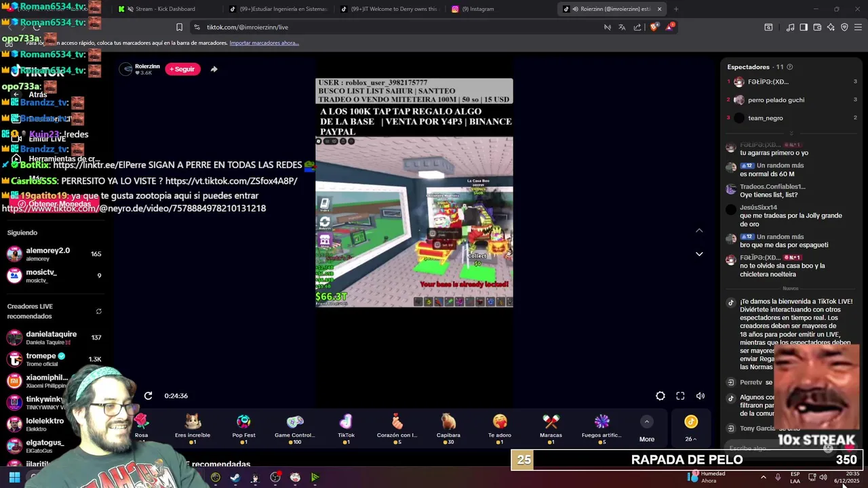The width and height of the screenshot is (868, 488).
Task: Close the Roierzinn TikTok tab
Action: click(659, 9)
